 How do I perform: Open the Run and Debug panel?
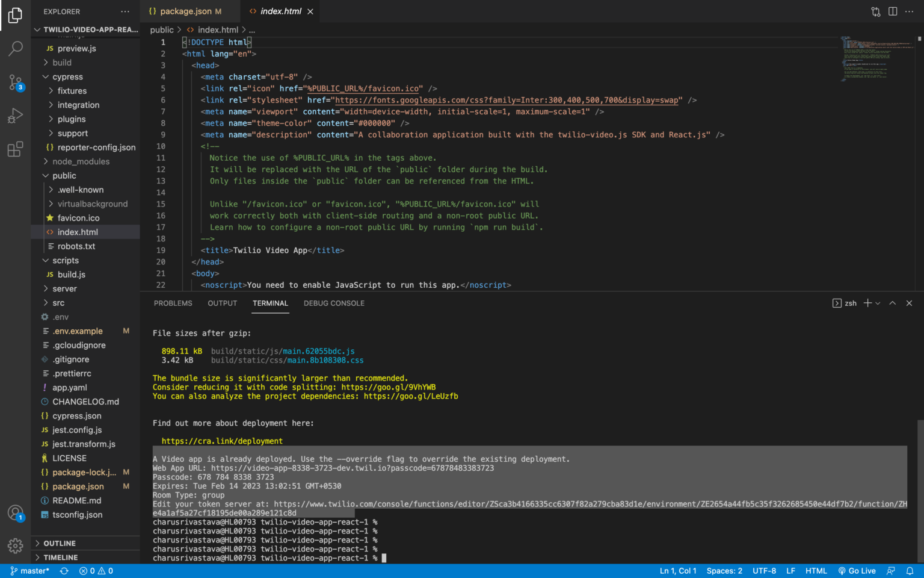[x=15, y=116]
